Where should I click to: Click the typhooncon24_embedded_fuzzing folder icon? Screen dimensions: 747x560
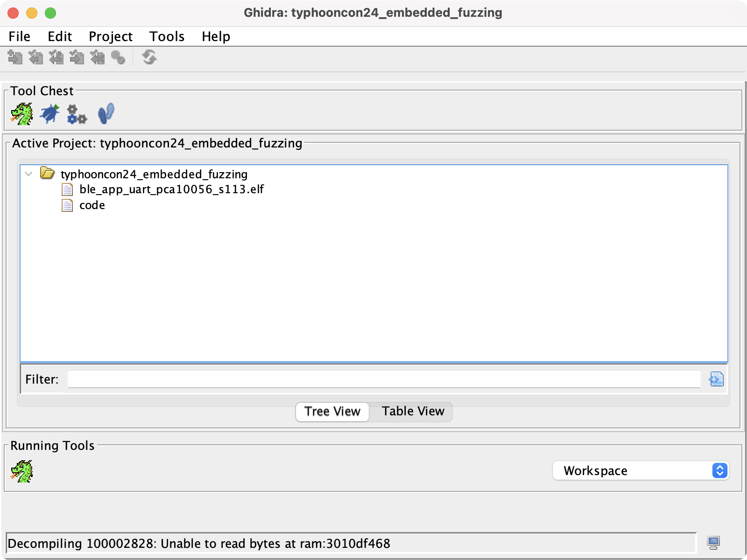pos(47,173)
